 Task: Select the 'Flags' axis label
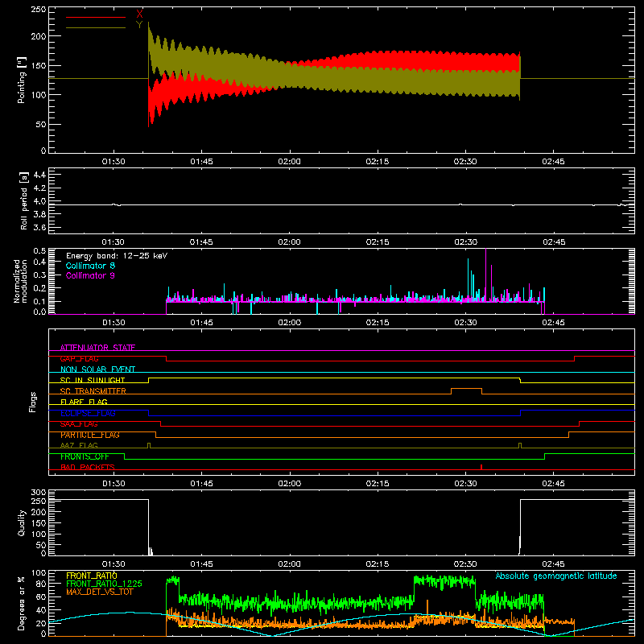tap(33, 402)
